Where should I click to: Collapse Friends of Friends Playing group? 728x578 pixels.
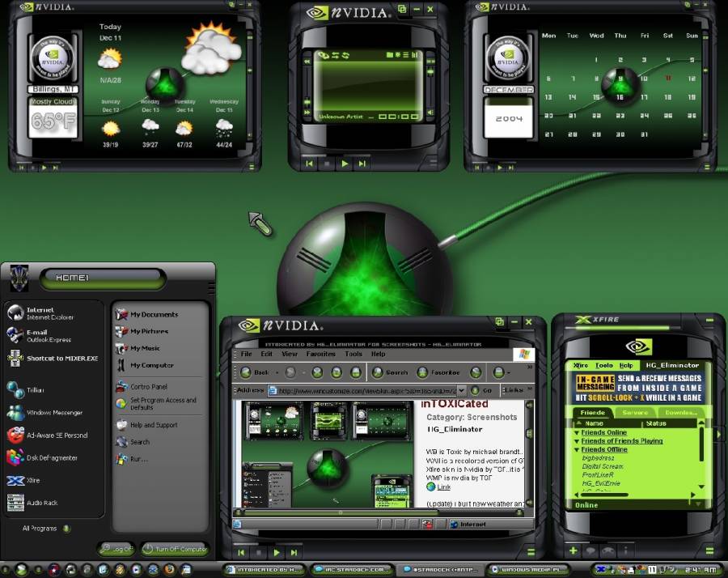click(577, 441)
